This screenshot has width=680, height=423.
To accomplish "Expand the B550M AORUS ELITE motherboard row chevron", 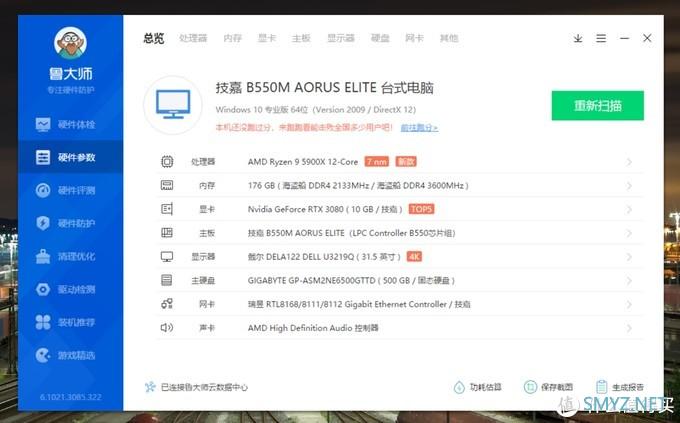I will (x=629, y=233).
